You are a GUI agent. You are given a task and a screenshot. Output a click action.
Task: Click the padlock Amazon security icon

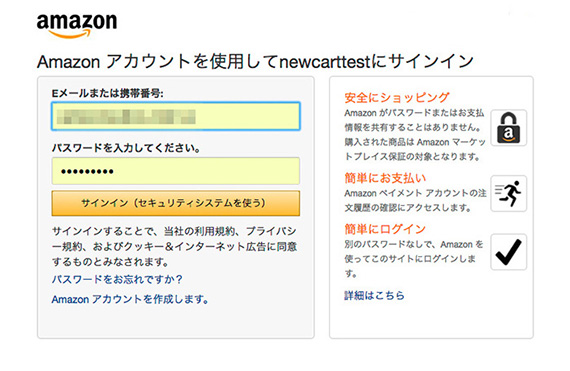(x=509, y=128)
